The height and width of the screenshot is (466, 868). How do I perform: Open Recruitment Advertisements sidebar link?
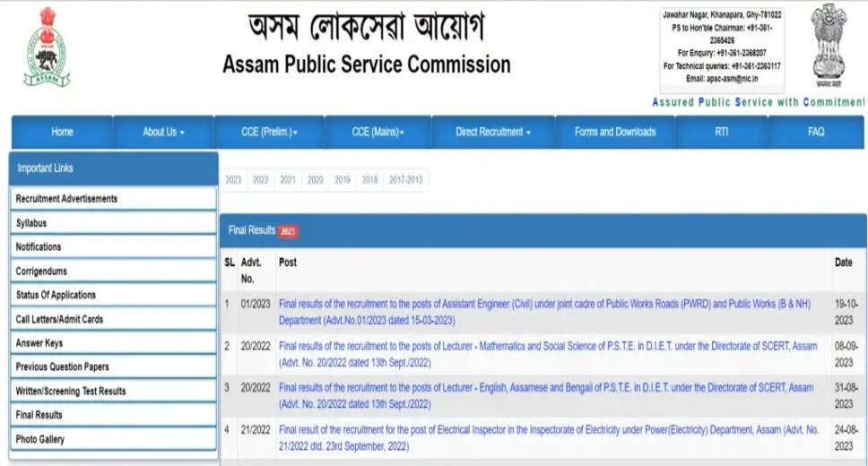pyautogui.click(x=114, y=199)
